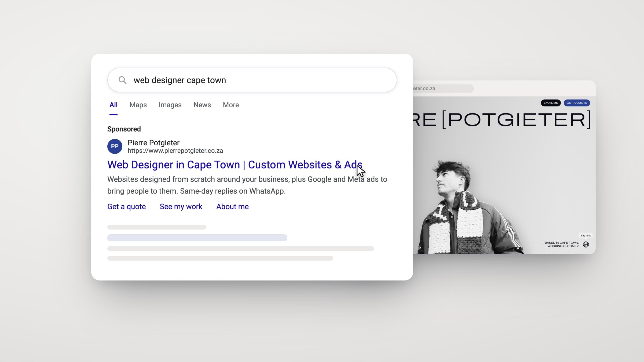The width and height of the screenshot is (644, 362).
Task: Switch to the Maps tab
Action: pyautogui.click(x=138, y=105)
